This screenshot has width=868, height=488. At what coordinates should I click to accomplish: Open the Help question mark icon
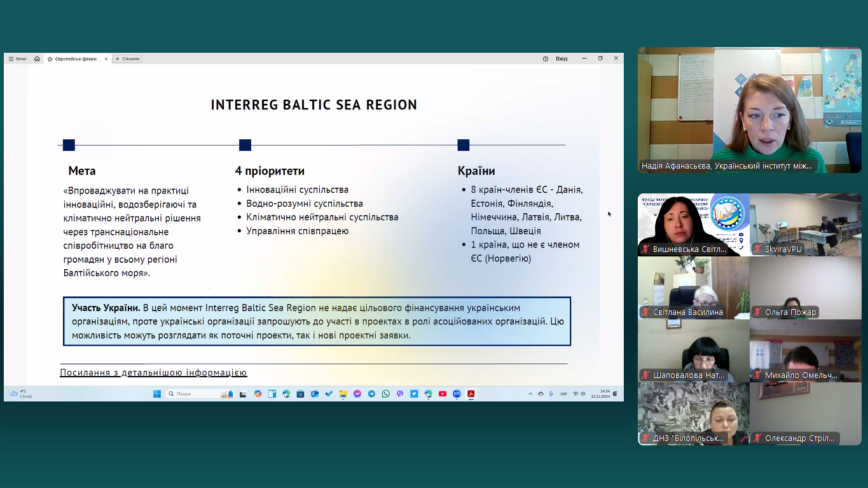pyautogui.click(x=545, y=59)
